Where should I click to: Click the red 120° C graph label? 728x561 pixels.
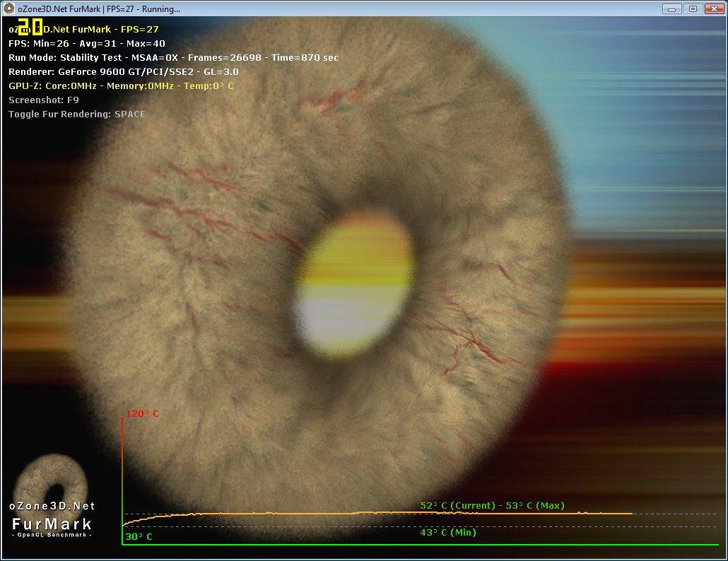[x=143, y=414]
